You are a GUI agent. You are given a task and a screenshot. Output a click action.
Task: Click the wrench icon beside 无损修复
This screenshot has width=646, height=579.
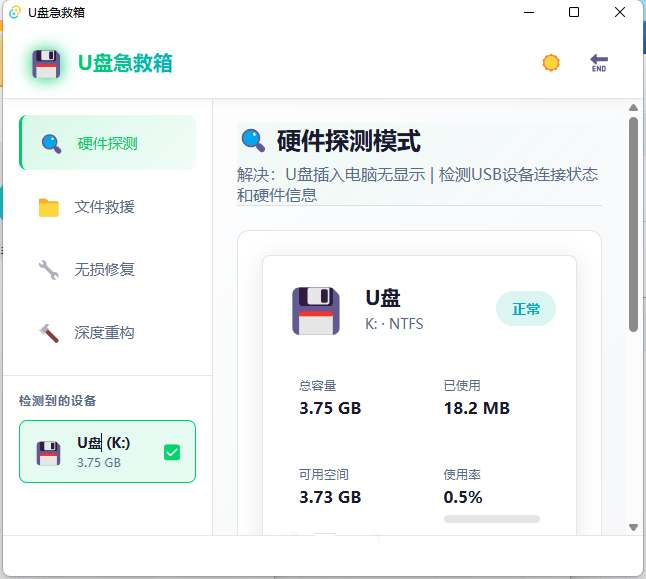coord(49,270)
